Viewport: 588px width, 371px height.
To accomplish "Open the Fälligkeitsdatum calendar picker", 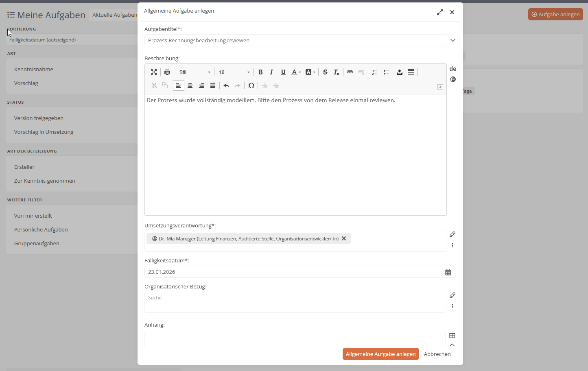I will (448, 272).
